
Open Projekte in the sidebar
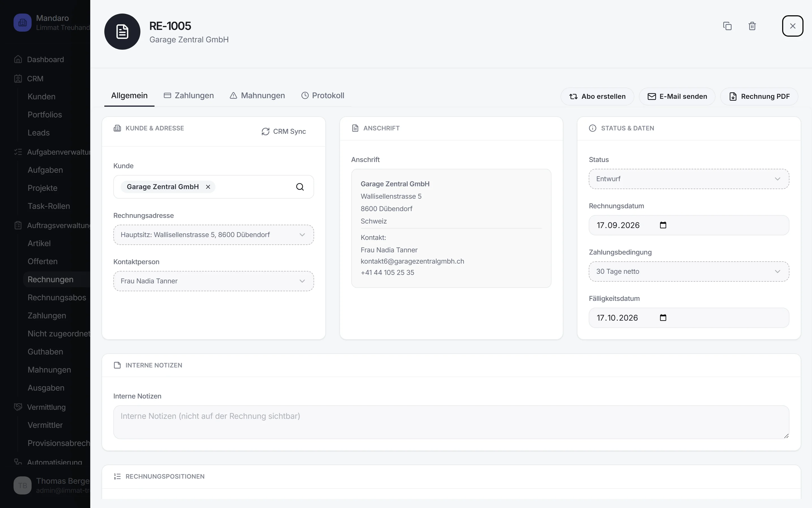click(x=43, y=188)
